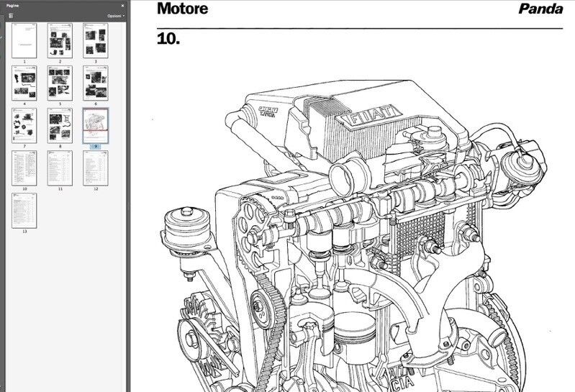
Task: Delete selected page using trash icon
Action: point(11,14)
